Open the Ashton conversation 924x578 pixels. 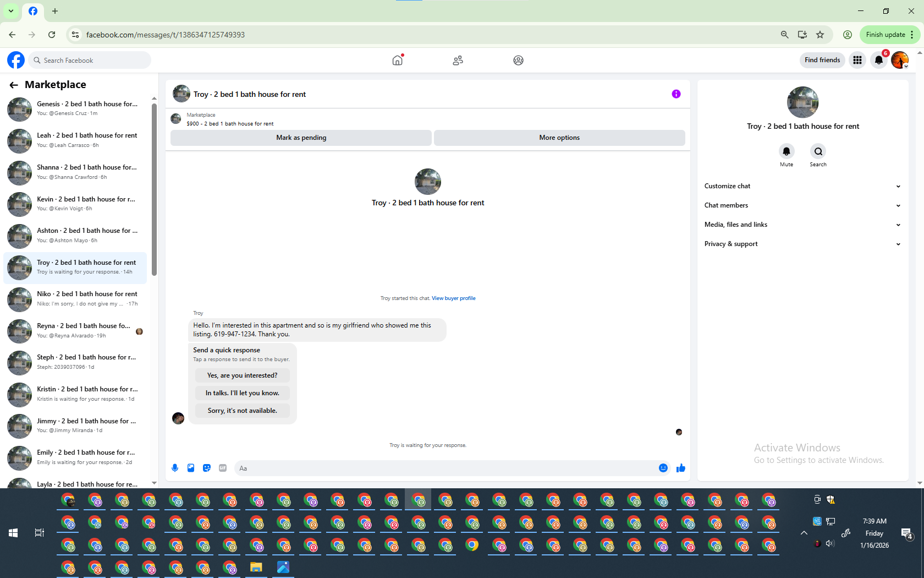(75, 236)
